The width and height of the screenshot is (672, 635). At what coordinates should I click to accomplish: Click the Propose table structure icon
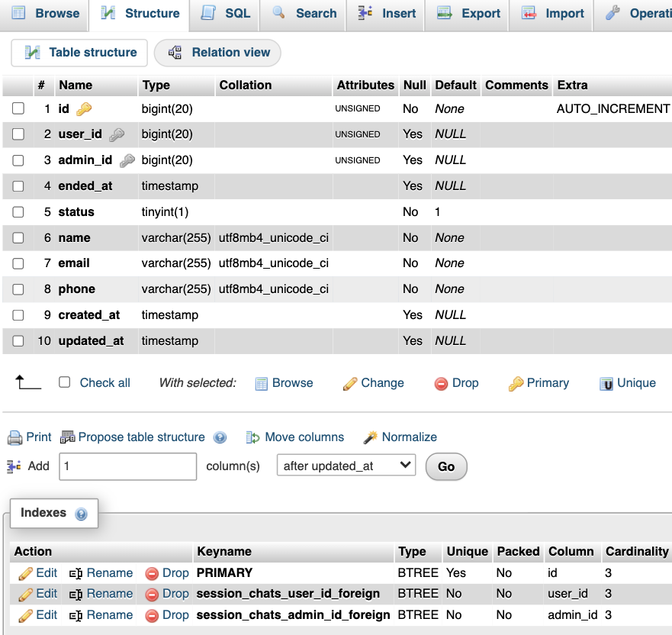tap(68, 437)
